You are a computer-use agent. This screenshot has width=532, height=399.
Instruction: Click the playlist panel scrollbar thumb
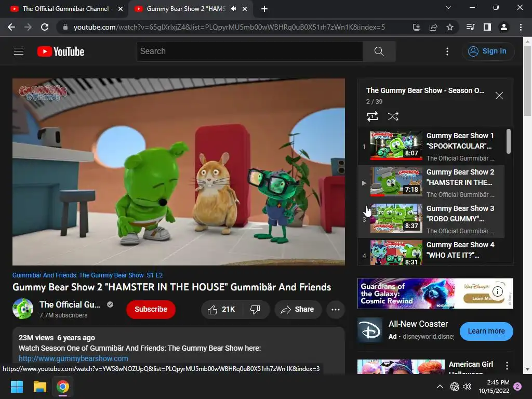click(x=508, y=141)
